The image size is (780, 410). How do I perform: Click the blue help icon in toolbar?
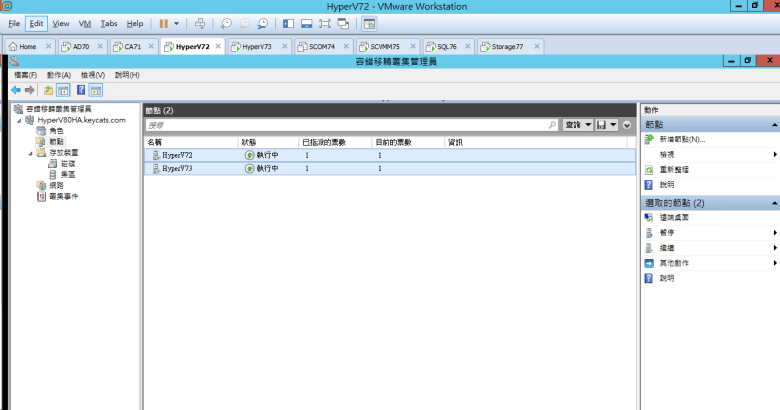point(80,90)
